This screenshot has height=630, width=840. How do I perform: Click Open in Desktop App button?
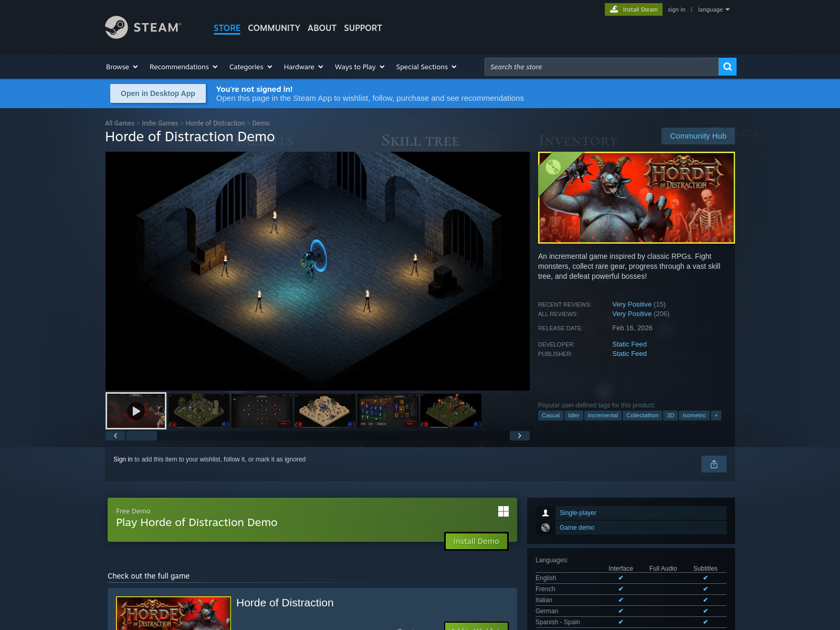click(x=158, y=93)
